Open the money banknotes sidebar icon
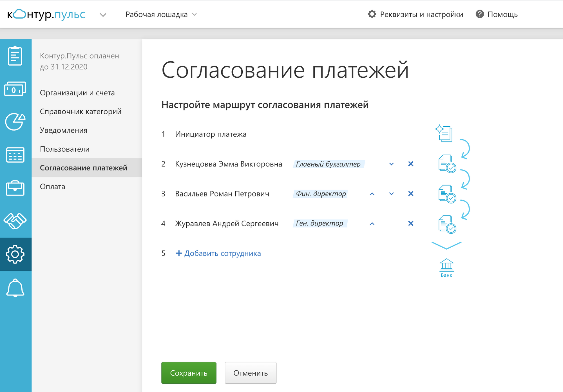Screen dimensions: 563x392 15,89
